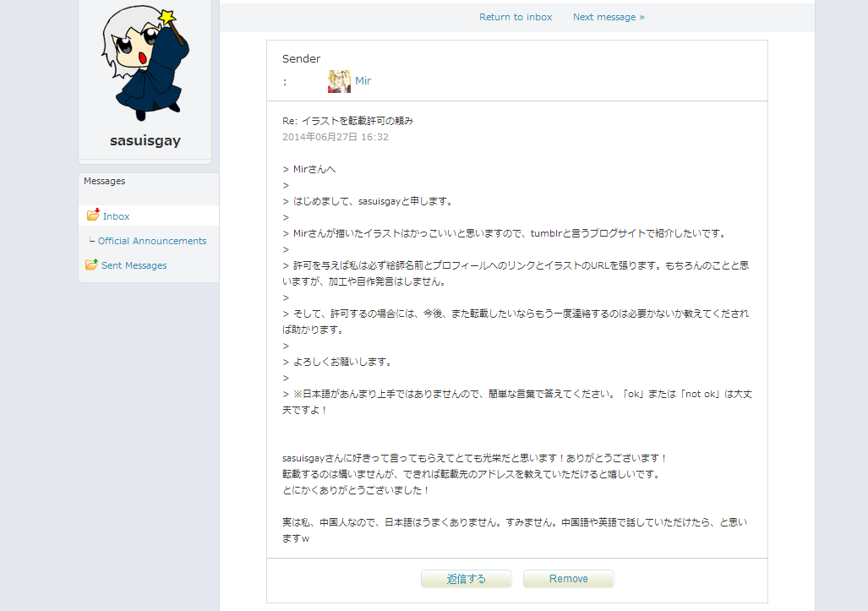Viewport: 868px width, 611px height.
Task: Open the Inbox link in the sidebar
Action: pyautogui.click(x=117, y=216)
